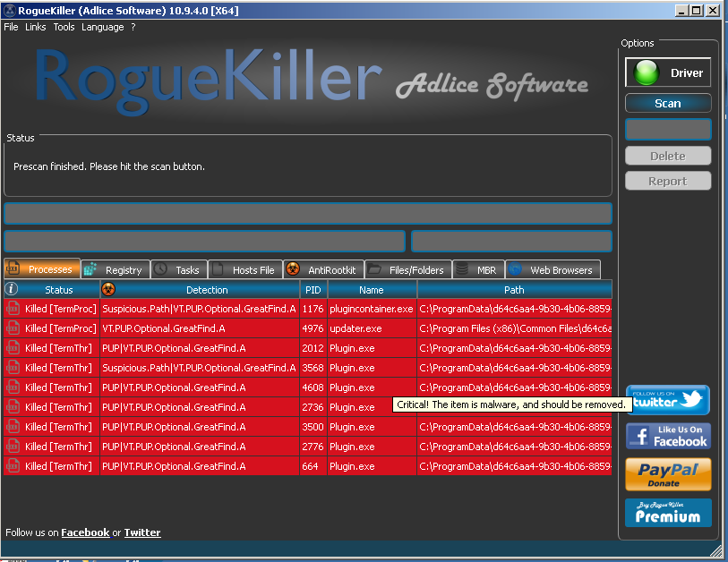
Task: Open the ? help menu
Action: (x=133, y=27)
